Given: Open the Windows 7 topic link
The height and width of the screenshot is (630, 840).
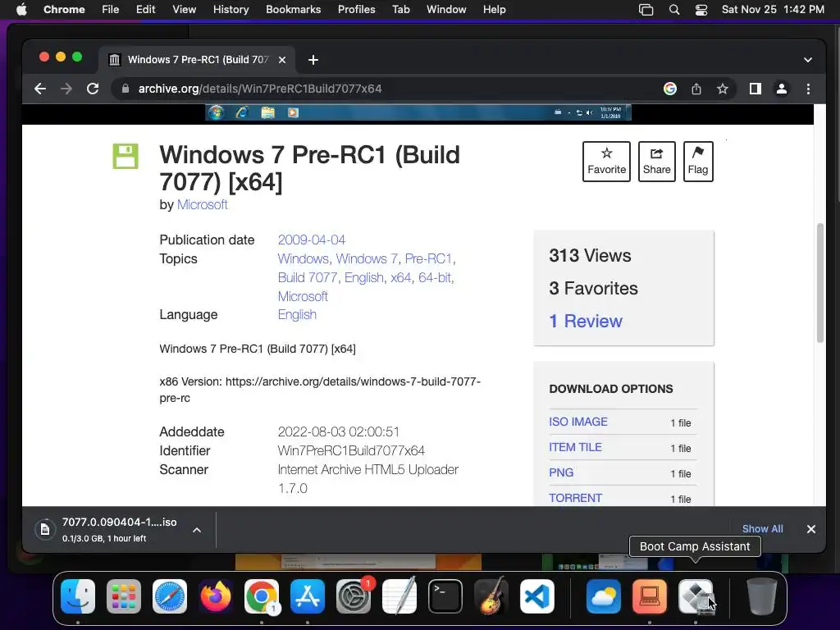Looking at the screenshot, I should coord(367,258).
